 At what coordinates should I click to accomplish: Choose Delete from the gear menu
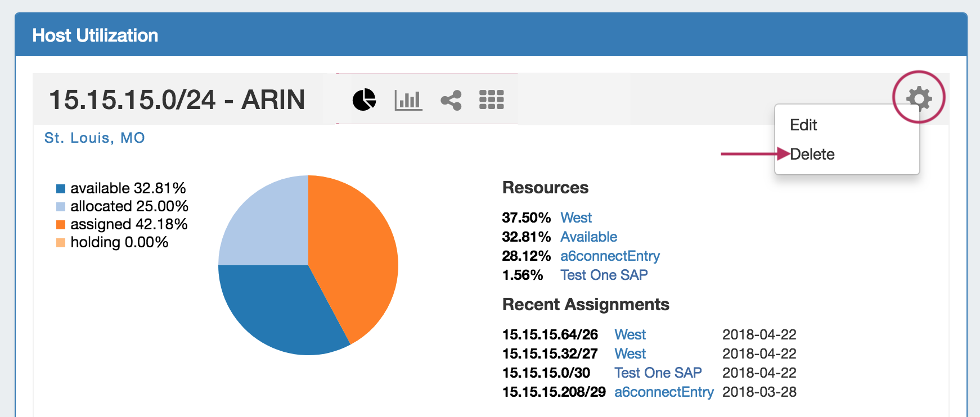[x=812, y=154]
